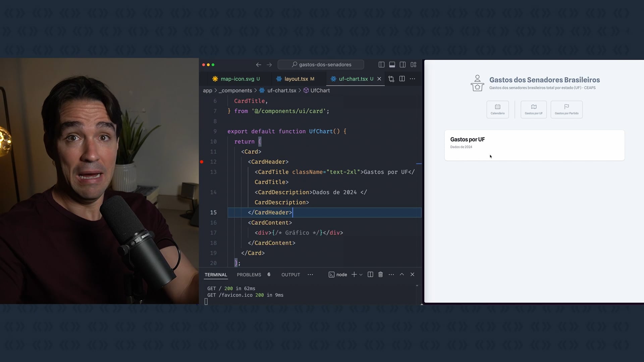Split the terminal panel
This screenshot has height=362, width=644.
pyautogui.click(x=370, y=275)
